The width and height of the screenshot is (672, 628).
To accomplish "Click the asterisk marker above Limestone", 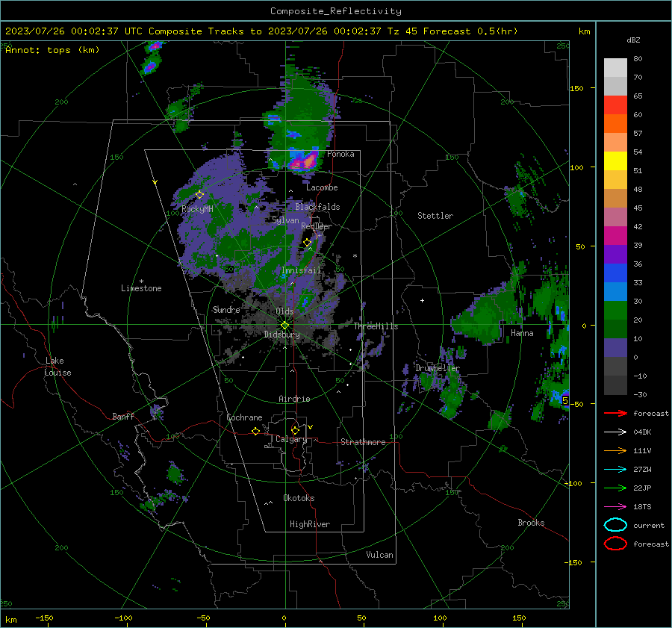I will [x=141, y=282].
